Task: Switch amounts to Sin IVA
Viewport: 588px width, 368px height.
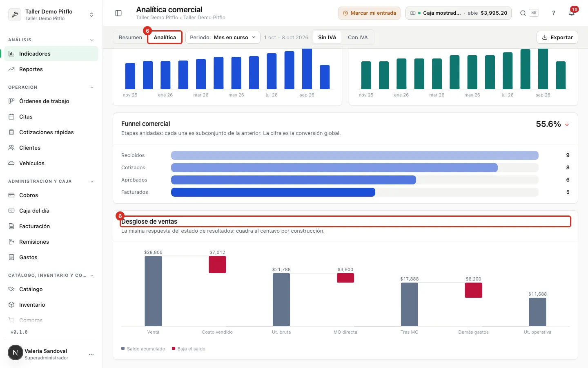Action: (x=327, y=37)
